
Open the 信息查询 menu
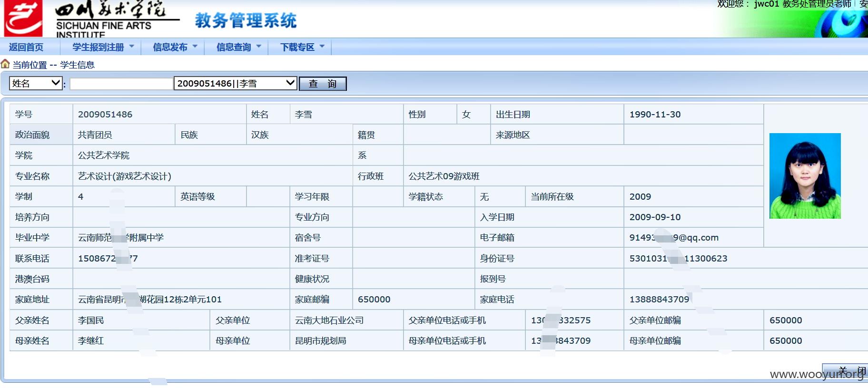tap(234, 47)
